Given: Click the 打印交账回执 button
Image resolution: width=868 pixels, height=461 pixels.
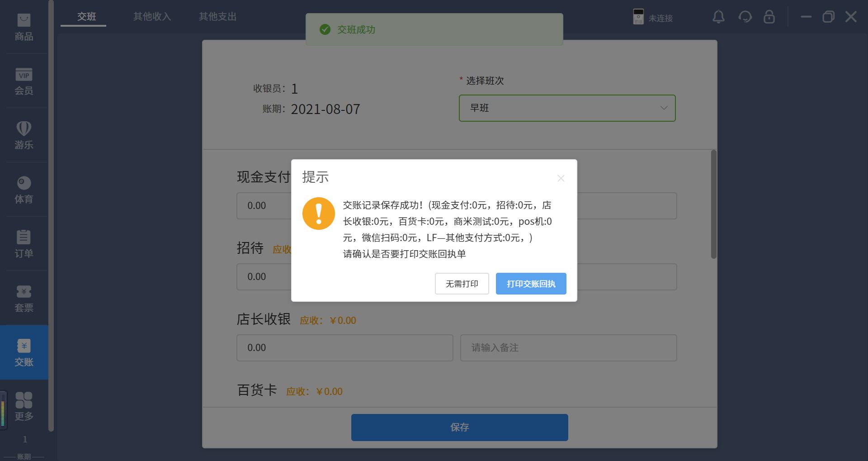Looking at the screenshot, I should tap(531, 284).
